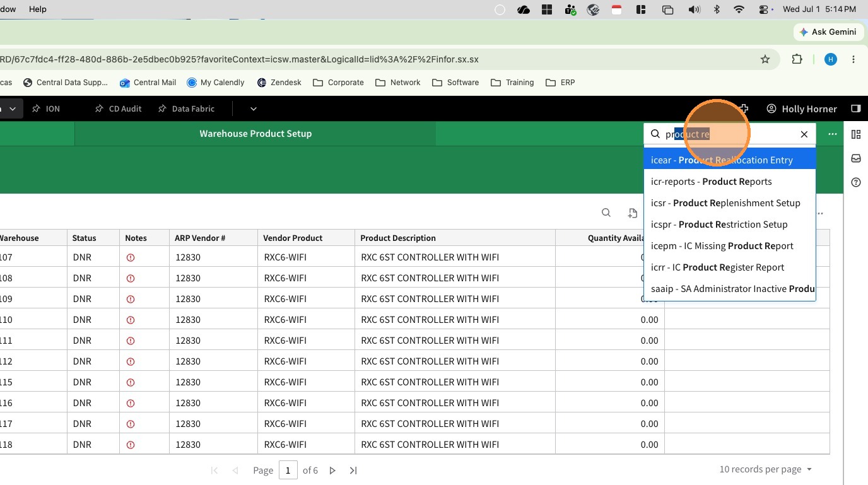Open the Help menu in the menu bar
Viewport: 868px width, 485px height.
click(38, 9)
